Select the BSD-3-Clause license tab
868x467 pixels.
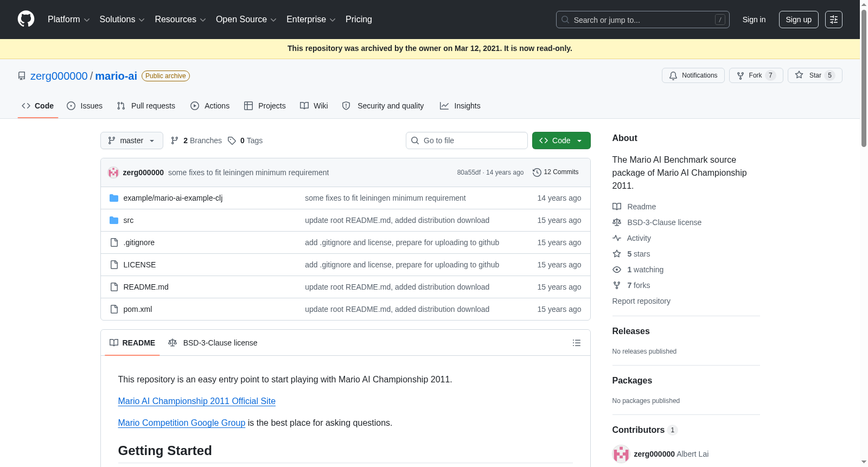(213, 343)
